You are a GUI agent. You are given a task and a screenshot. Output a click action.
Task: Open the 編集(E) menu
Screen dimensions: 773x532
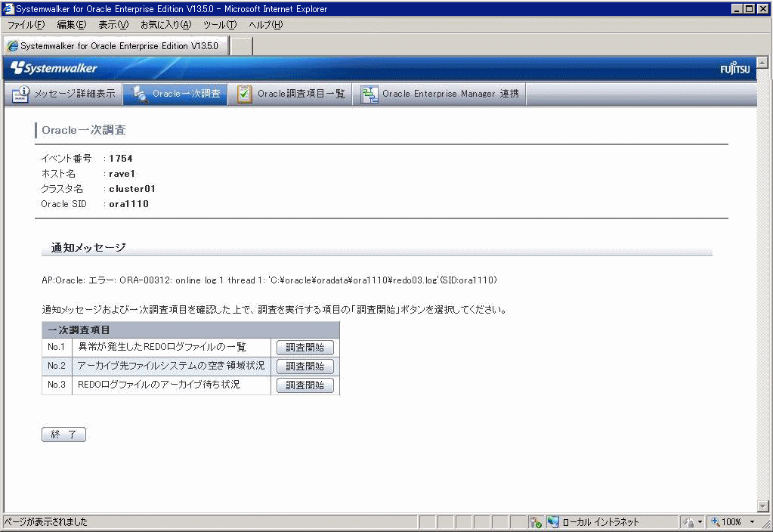72,25
